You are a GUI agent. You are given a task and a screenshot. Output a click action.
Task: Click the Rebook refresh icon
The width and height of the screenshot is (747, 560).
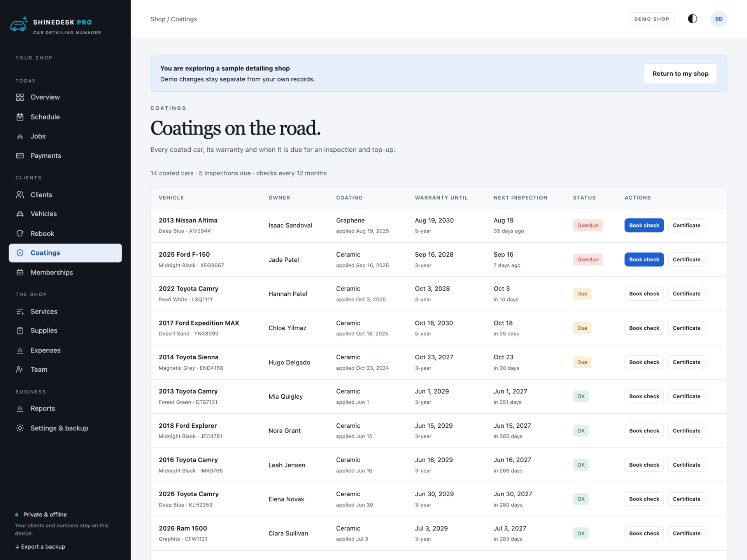20,233
